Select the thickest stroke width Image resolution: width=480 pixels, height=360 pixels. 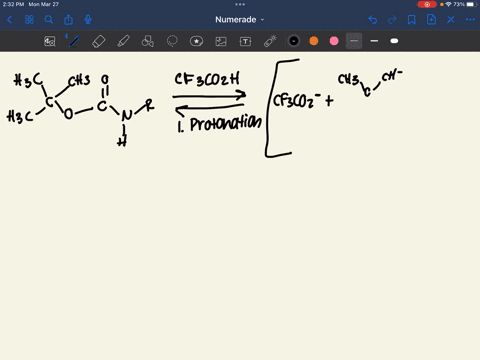394,41
